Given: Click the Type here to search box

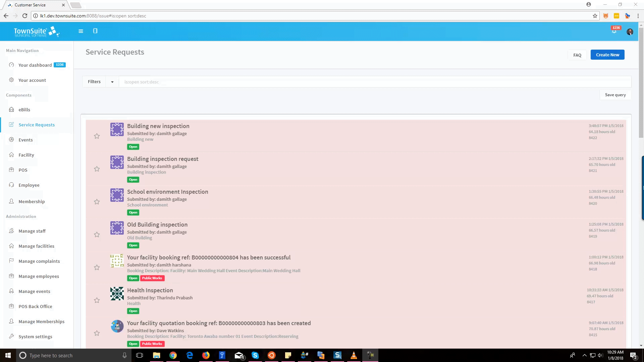Looking at the screenshot, I should click(x=74, y=355).
